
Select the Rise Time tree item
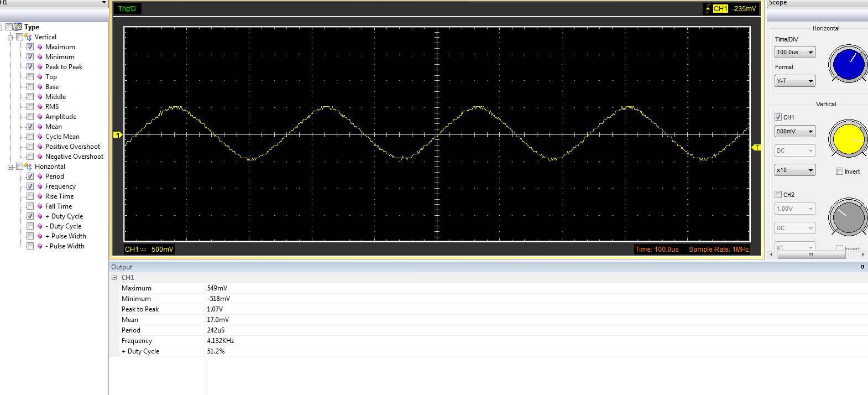click(59, 196)
